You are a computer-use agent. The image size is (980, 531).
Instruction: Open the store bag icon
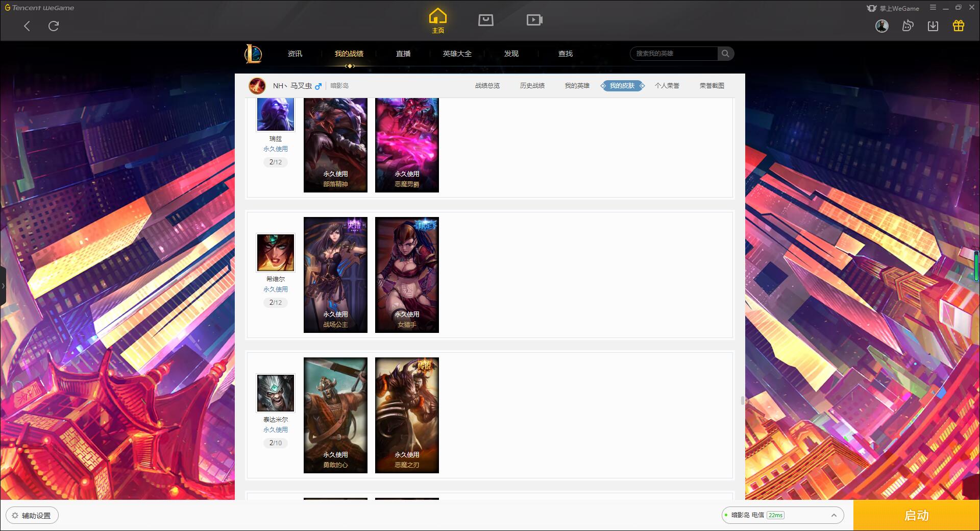(485, 20)
